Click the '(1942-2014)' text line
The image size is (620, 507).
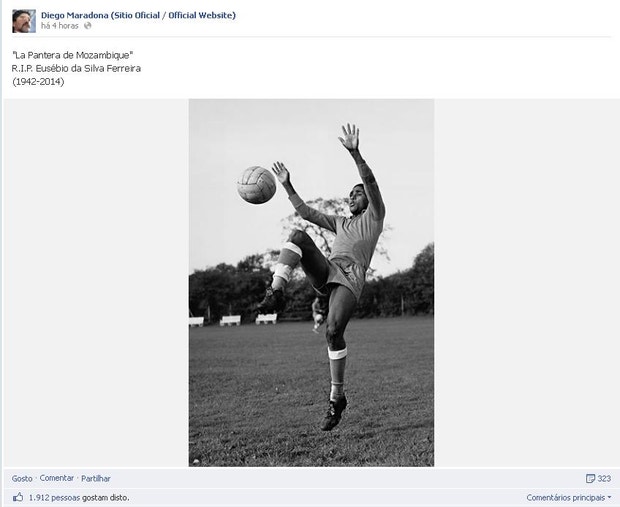click(x=38, y=81)
